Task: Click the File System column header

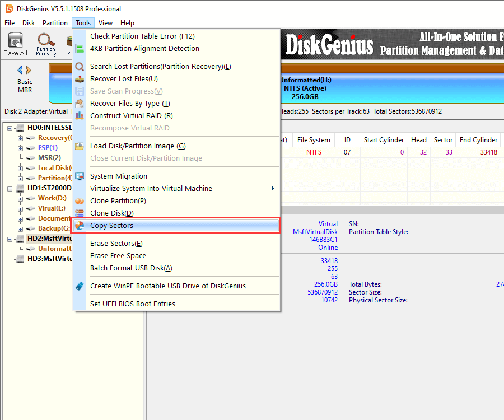Action: tap(314, 140)
